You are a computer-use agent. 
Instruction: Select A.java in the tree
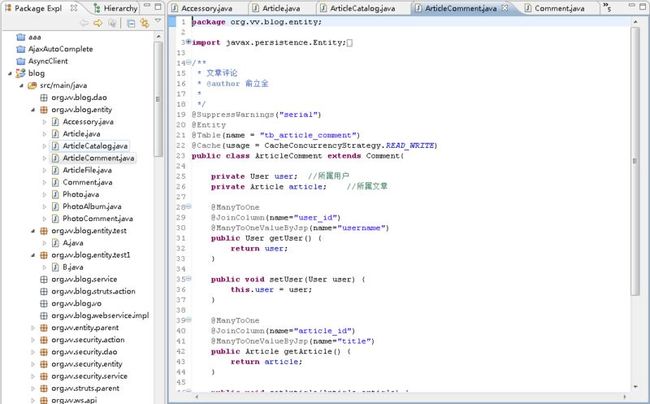pos(73,243)
